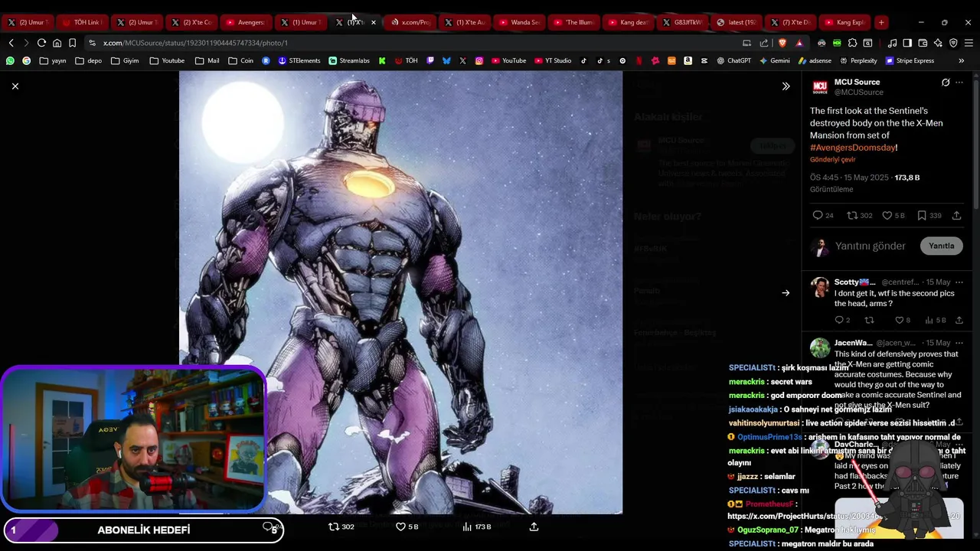Switch to the Wanda Se... YouTube tab
The height and width of the screenshot is (551, 980).
(x=519, y=22)
